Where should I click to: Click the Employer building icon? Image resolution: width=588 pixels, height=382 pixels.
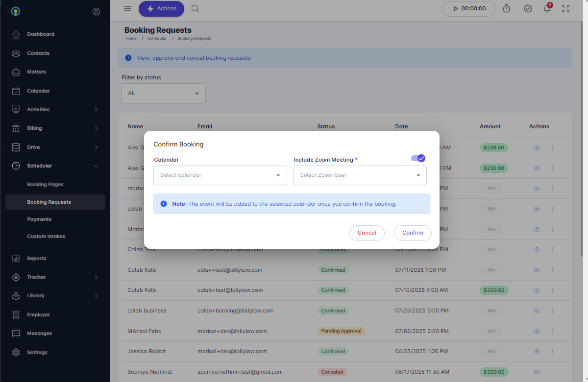(16, 314)
